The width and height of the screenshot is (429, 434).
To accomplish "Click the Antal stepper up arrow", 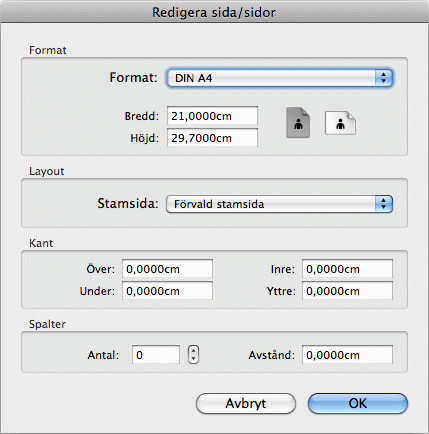I will click(x=193, y=350).
